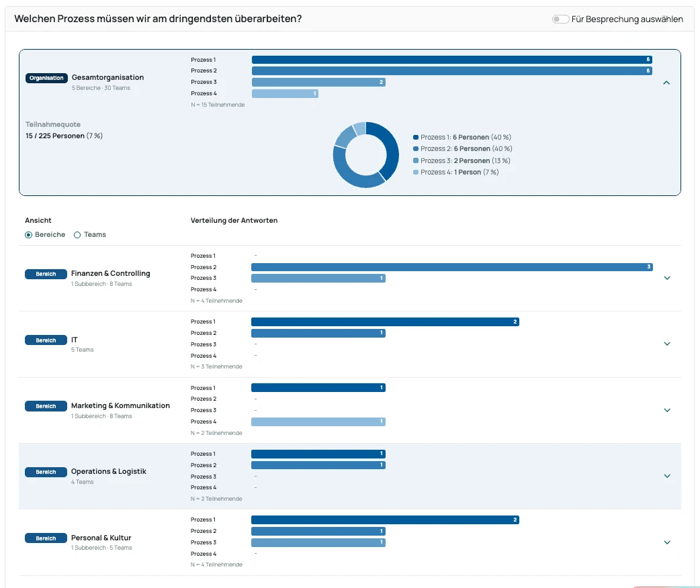Viewport: 700px width, 588px height.
Task: Click Prozess 2 bar in the IT row
Action: [x=318, y=333]
